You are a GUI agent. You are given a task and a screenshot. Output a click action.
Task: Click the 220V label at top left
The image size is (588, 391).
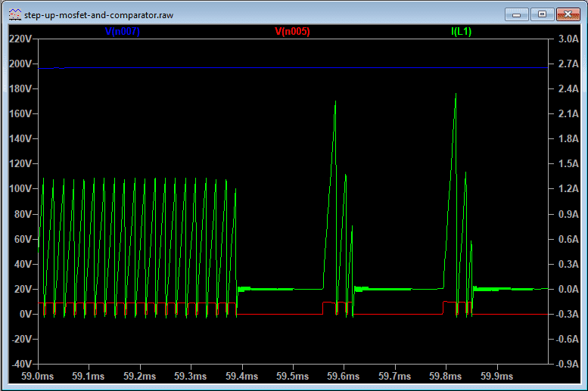[19, 39]
